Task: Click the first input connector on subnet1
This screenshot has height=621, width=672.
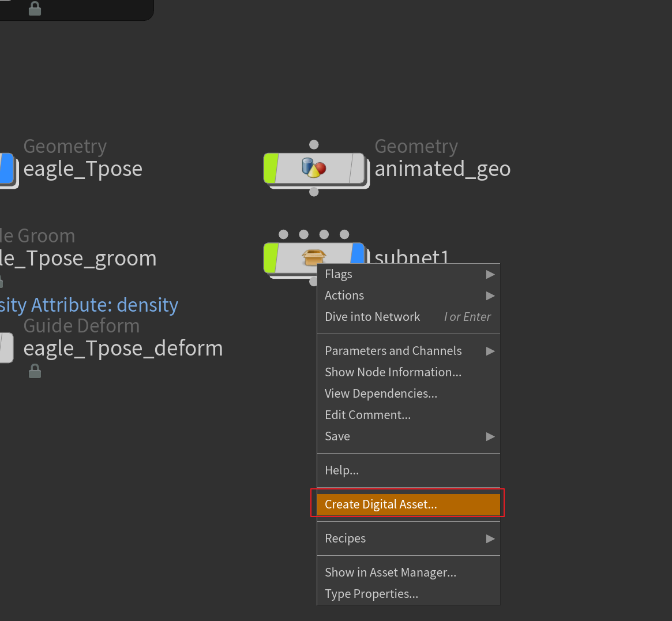Action: [x=283, y=234]
